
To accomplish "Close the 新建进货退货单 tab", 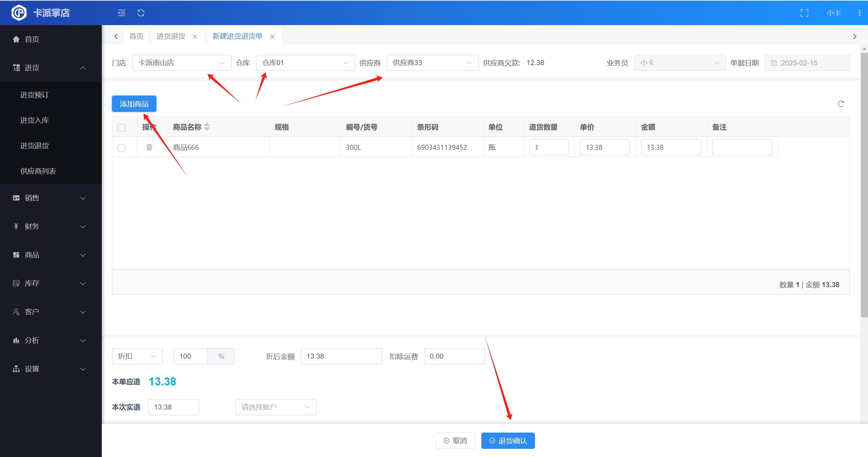I will [272, 36].
